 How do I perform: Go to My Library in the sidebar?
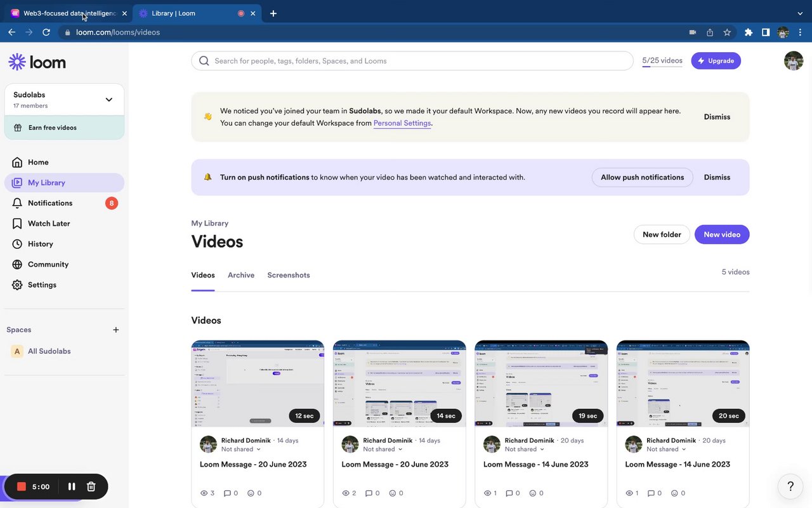click(64, 183)
